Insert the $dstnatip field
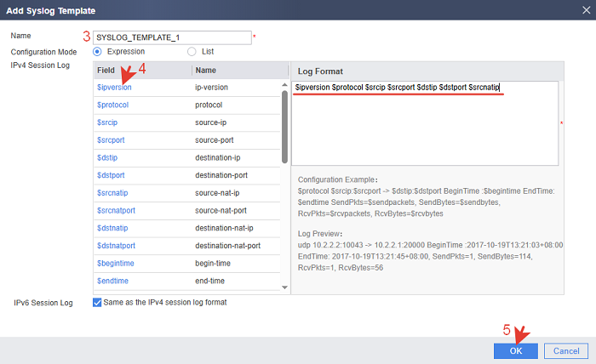 pos(112,227)
